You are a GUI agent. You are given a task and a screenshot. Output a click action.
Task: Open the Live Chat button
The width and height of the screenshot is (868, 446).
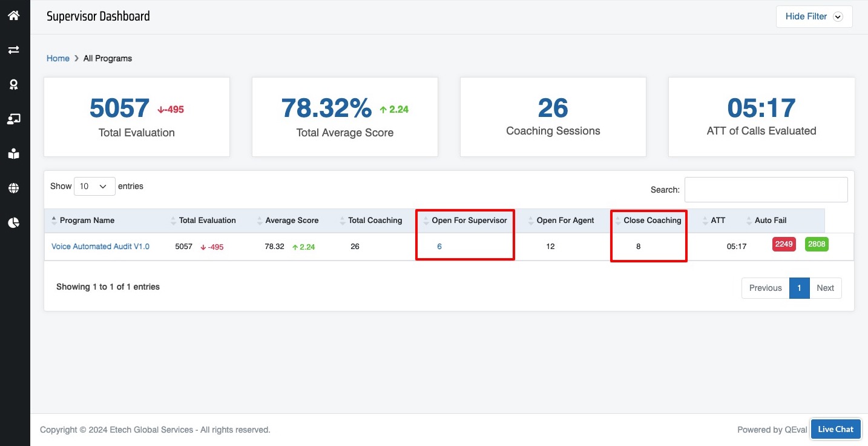pyautogui.click(x=835, y=429)
